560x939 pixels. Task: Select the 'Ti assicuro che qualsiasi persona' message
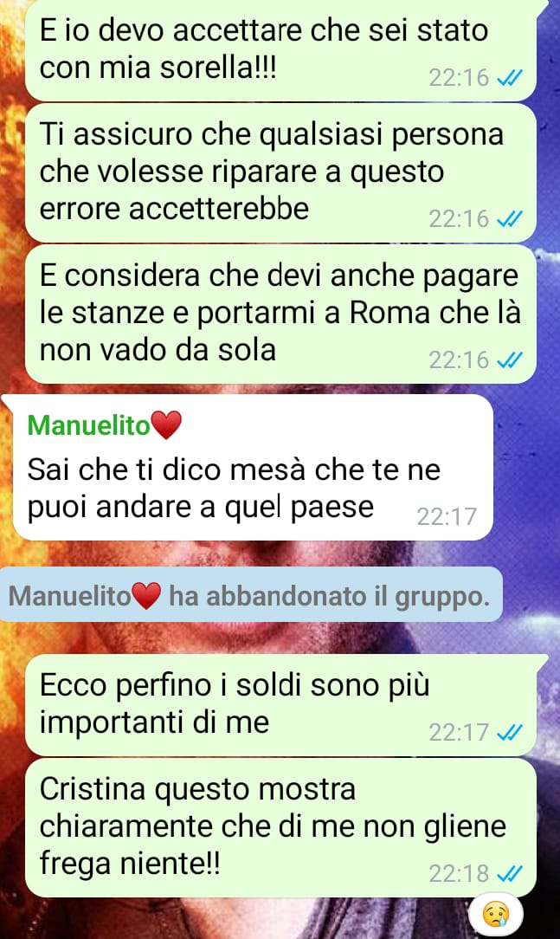(x=280, y=173)
